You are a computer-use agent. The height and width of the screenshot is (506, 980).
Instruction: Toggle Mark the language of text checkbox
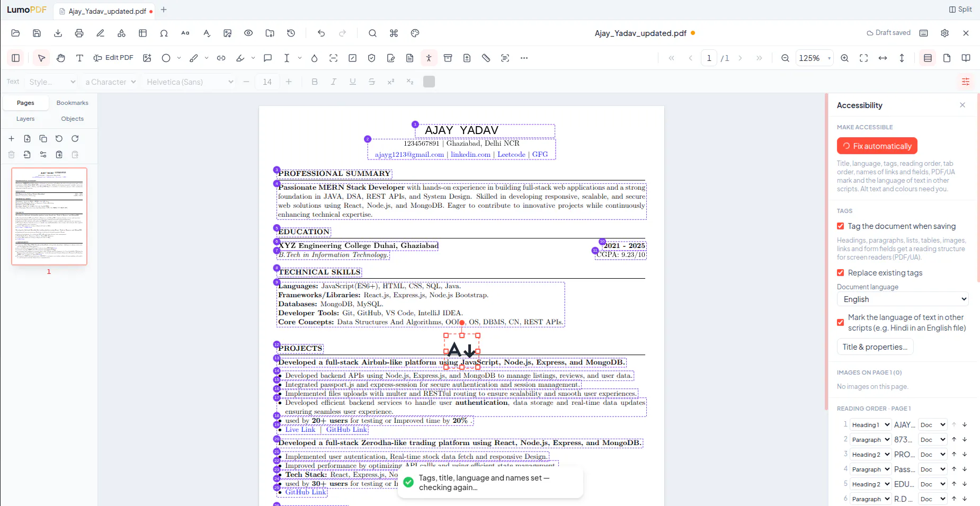point(840,322)
